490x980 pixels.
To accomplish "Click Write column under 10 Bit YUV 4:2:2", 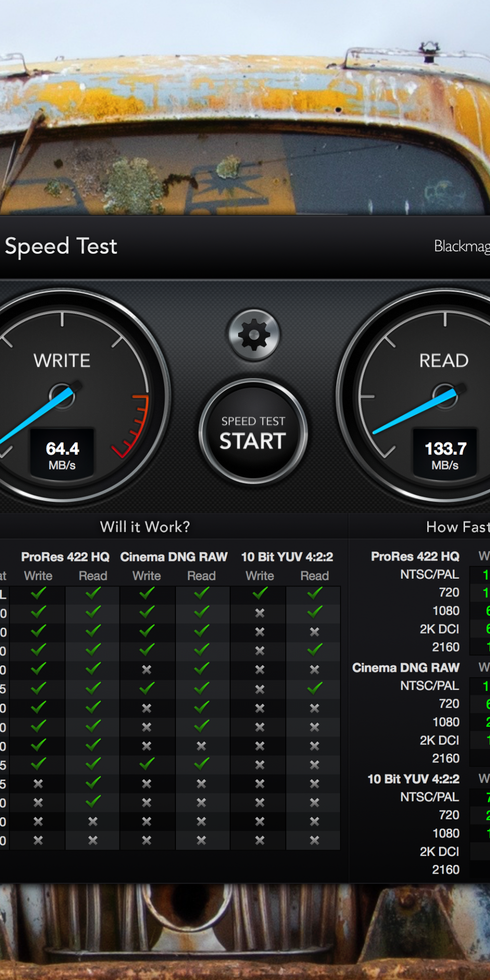I will 260,576.
